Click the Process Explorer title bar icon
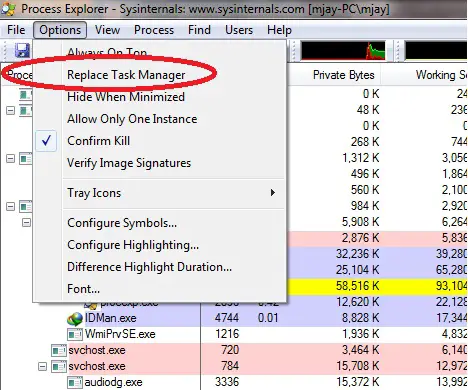This screenshot has height=390, width=468. coord(8,9)
